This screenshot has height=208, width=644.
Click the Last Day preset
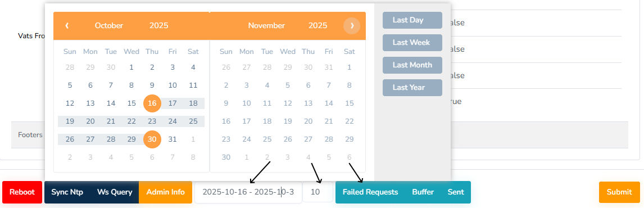(x=412, y=20)
